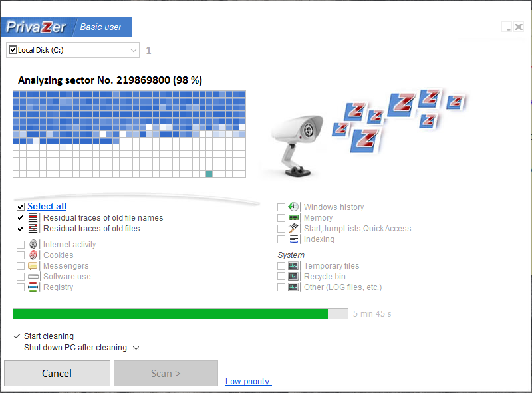Screen dimensions: 532x393
Task: Enable the Software use checkbox
Action: click(21, 277)
